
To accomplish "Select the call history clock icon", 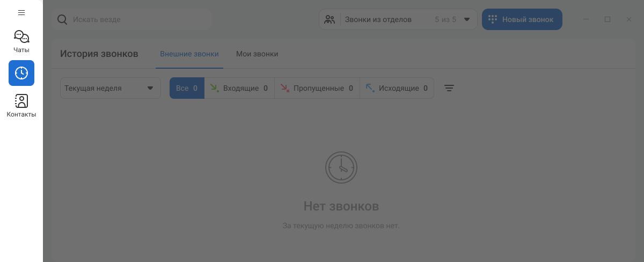I will point(21,73).
